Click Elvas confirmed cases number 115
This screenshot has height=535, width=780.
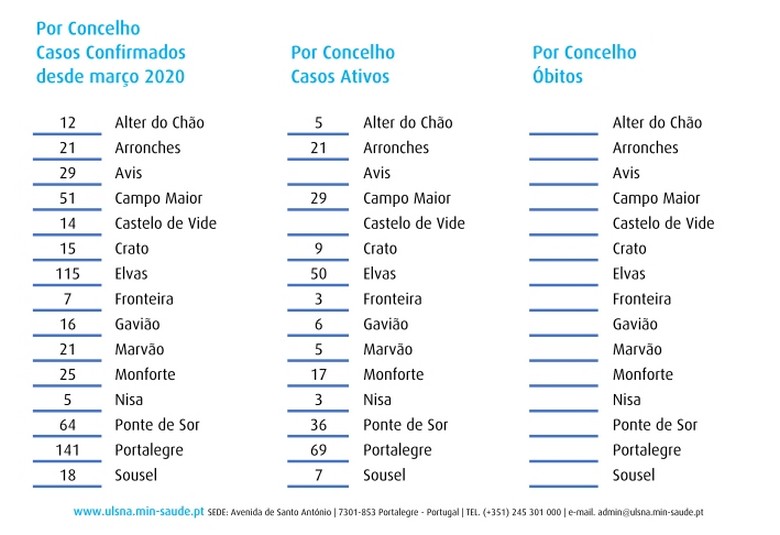68,274
